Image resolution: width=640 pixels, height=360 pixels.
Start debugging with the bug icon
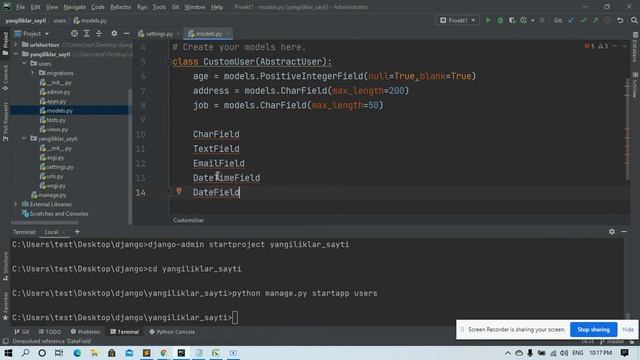point(500,20)
